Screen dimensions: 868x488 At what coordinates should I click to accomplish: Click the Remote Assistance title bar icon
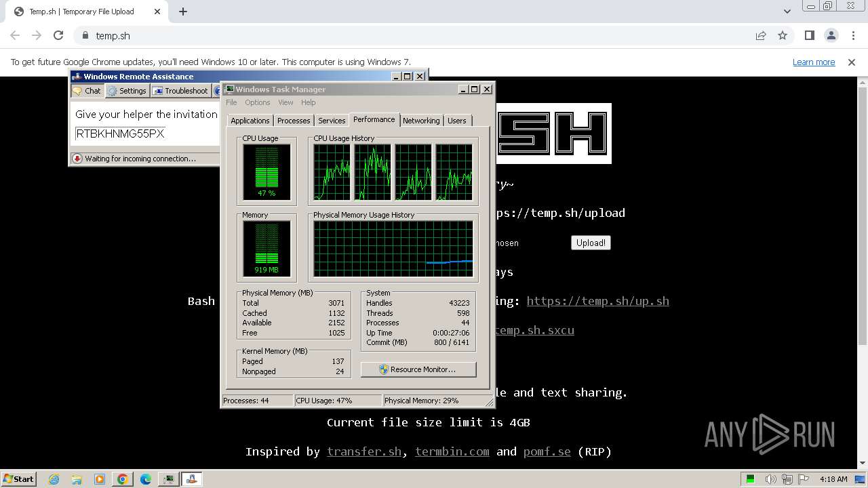pos(77,77)
